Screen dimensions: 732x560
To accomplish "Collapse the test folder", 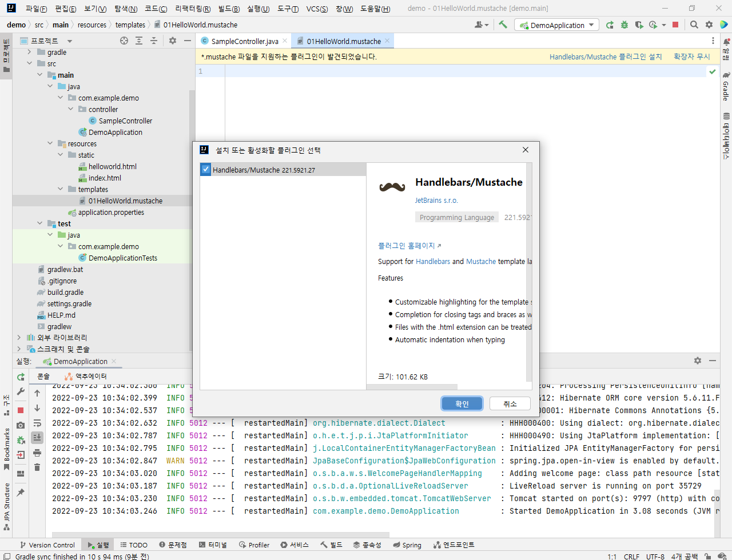I will [x=40, y=223].
